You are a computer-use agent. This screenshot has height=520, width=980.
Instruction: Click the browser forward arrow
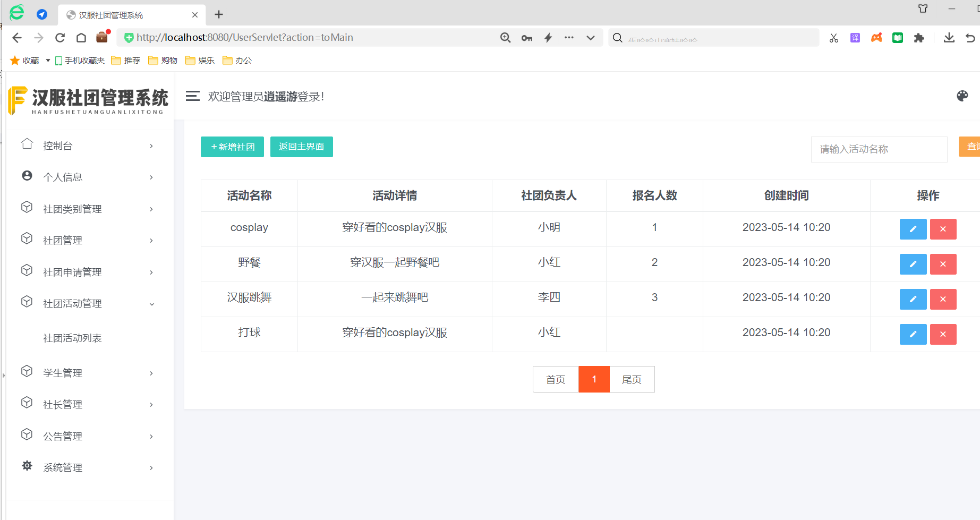39,38
